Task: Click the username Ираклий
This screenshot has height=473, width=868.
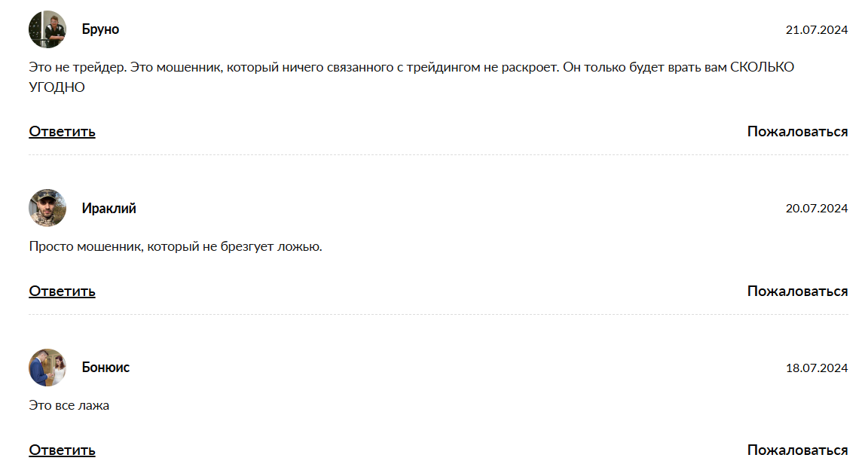Action: [x=109, y=209]
